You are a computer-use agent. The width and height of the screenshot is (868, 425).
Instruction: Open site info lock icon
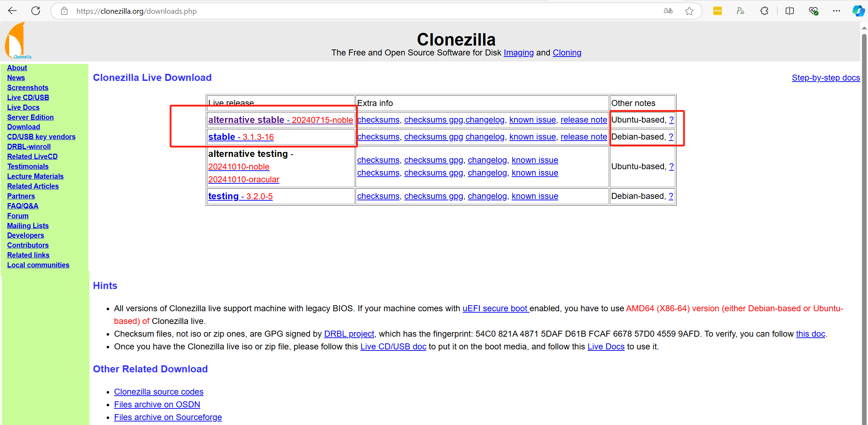pyautogui.click(x=64, y=11)
